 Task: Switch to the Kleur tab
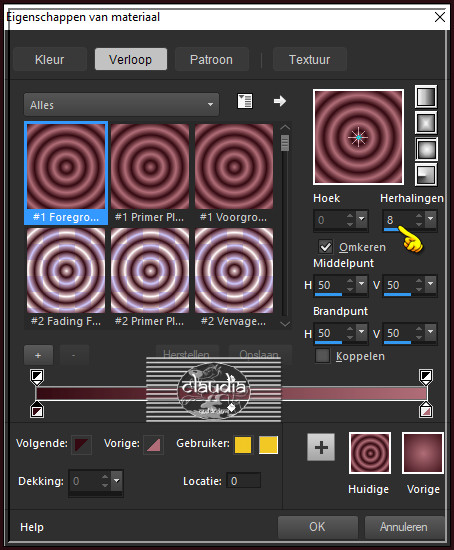point(49,59)
